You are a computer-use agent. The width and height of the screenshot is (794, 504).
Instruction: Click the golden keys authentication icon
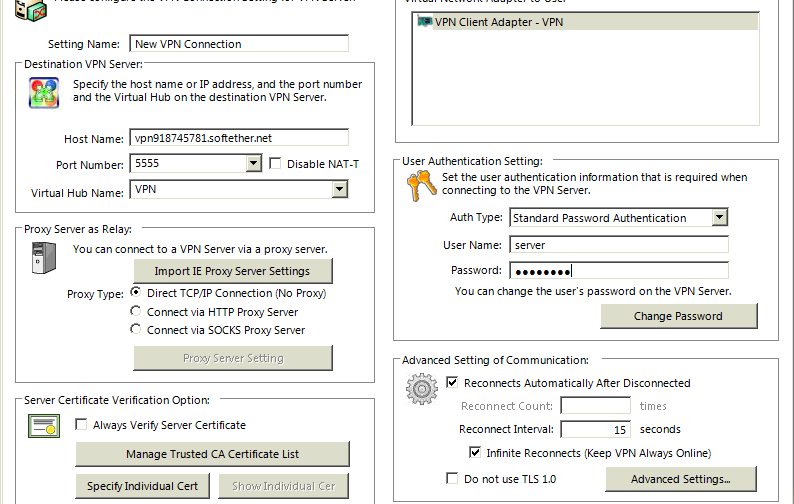point(421,185)
